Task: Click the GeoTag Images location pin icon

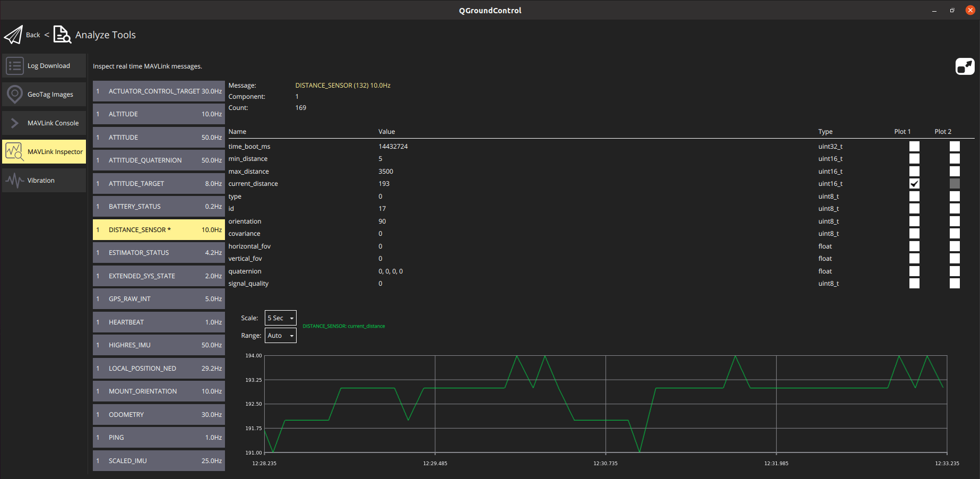Action: click(15, 94)
